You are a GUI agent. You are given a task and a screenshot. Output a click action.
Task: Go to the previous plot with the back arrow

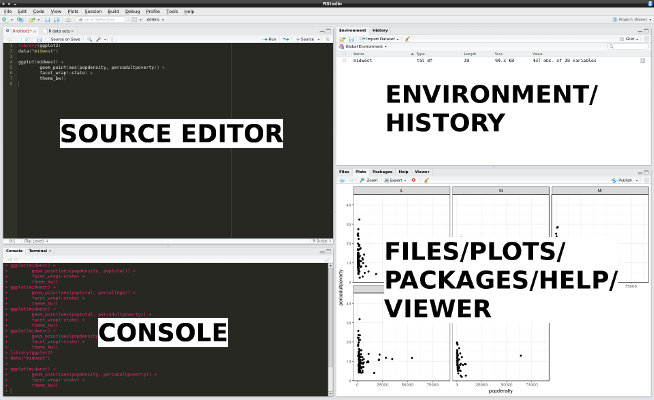point(343,180)
